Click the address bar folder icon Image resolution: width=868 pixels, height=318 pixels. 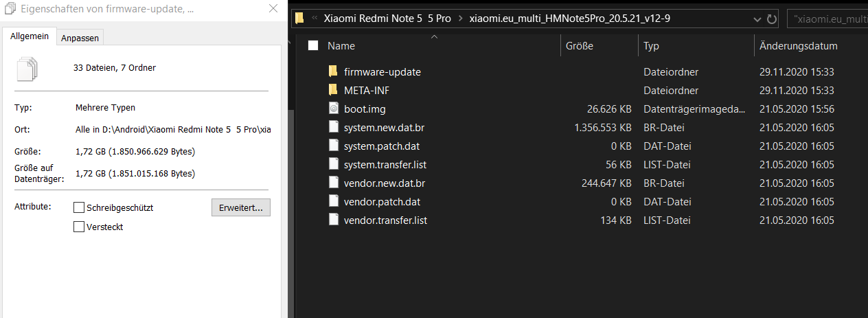click(x=299, y=19)
